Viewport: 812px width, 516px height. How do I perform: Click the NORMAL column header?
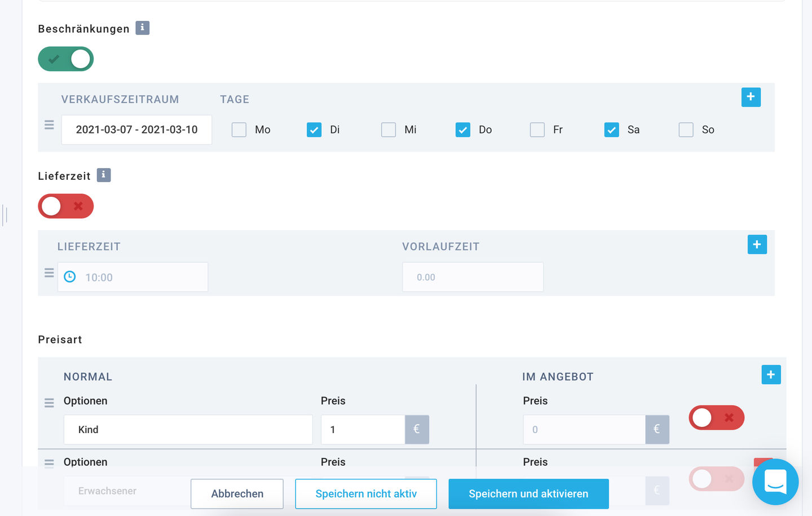click(88, 377)
